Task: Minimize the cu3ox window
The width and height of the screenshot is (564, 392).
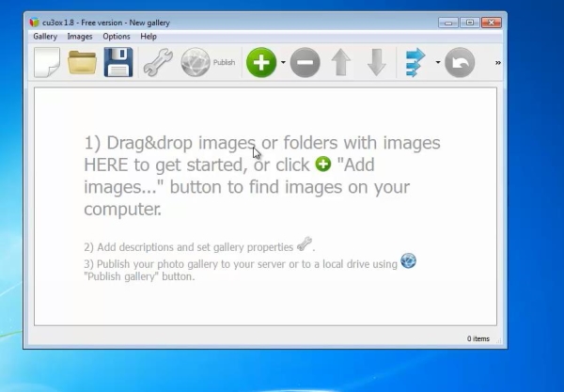Action: coord(447,23)
